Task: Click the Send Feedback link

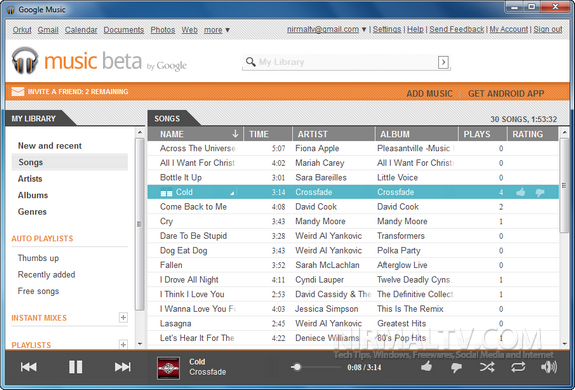Action: click(457, 29)
